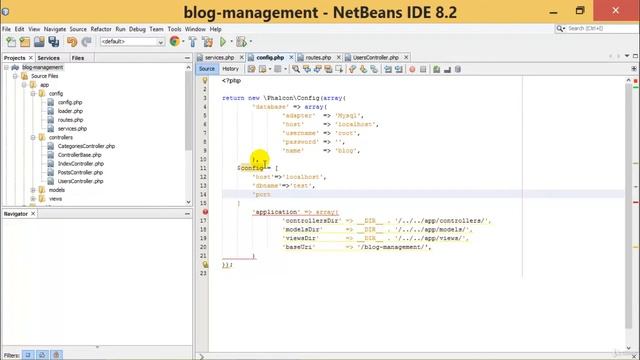Screen dimensions: 640x360
Task: Click the Shift Line Right icon
Action: coord(398,69)
